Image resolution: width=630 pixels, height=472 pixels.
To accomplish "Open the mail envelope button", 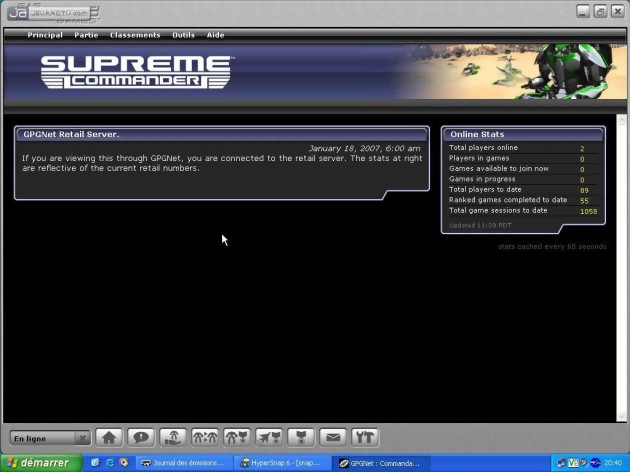I will [x=333, y=437].
